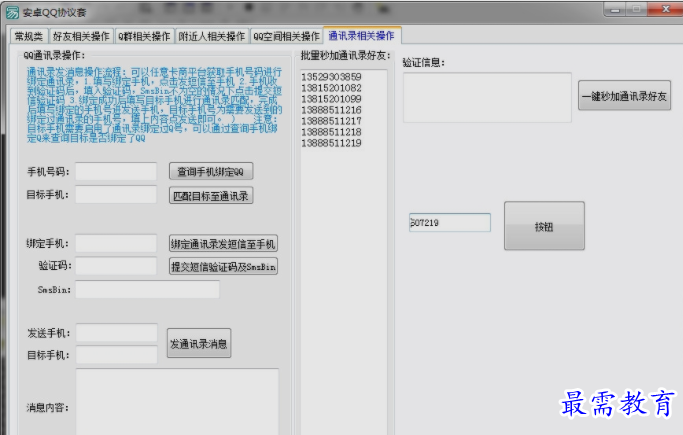Focus the 验证码 input field
The height and width of the screenshot is (435, 683).
coord(116,266)
